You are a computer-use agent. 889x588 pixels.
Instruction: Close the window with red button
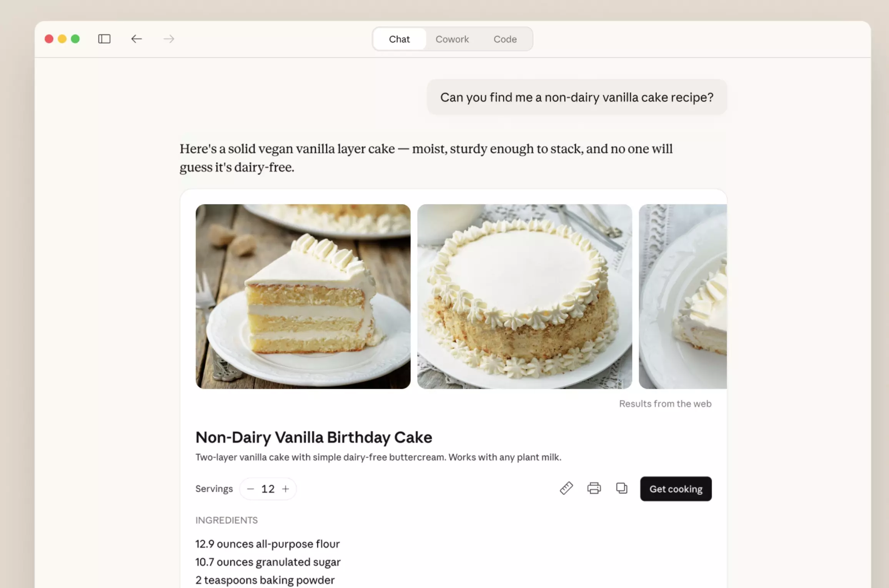point(49,39)
